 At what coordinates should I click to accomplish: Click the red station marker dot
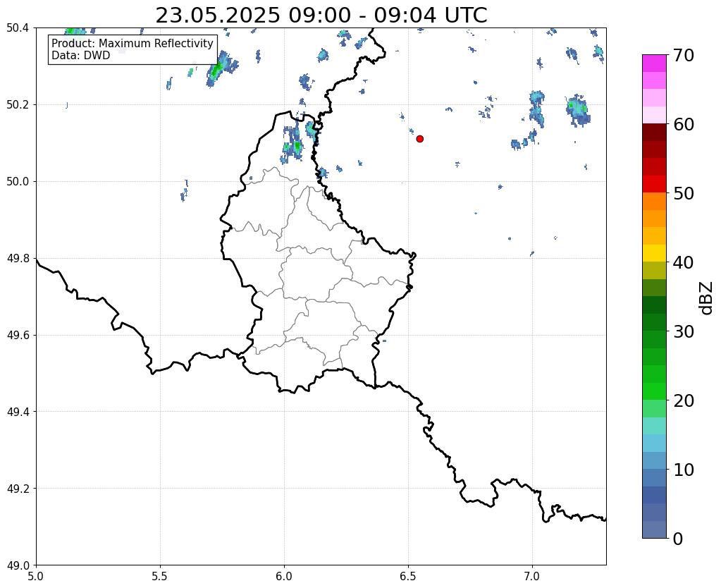pyautogui.click(x=420, y=139)
